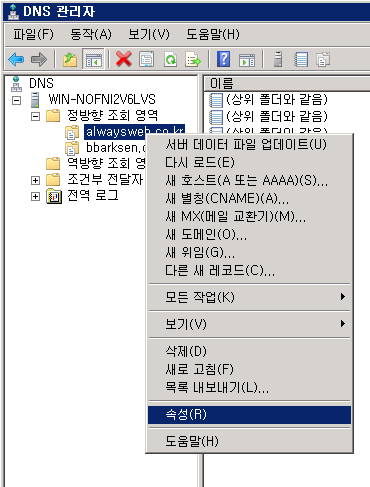370x487 pixels.
Task: Click the 조건부 전달자 folder icon
Action: [53, 180]
